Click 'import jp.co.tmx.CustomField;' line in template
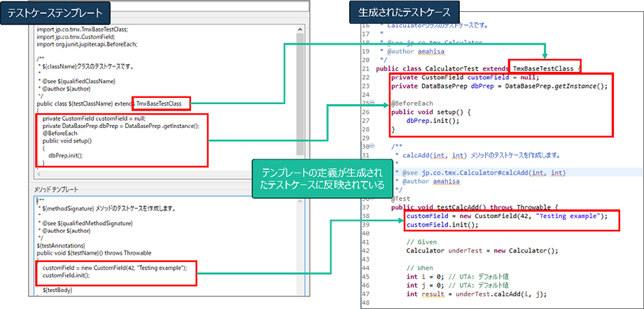 pos(76,37)
